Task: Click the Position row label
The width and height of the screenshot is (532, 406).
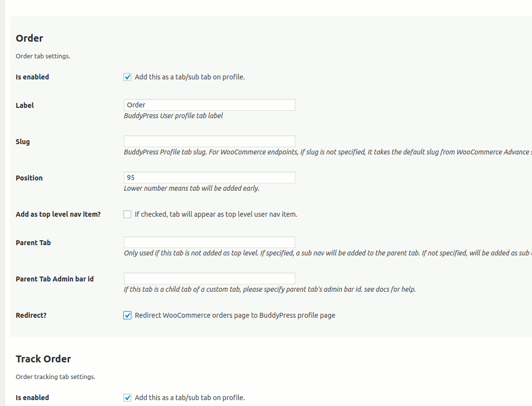Action: (x=29, y=178)
